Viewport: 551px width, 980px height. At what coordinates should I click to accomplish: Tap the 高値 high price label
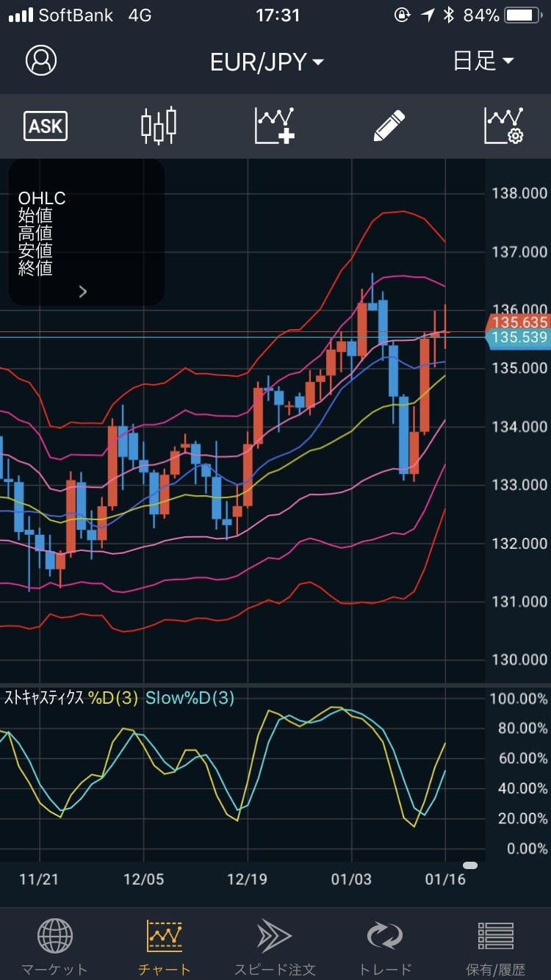[35, 234]
